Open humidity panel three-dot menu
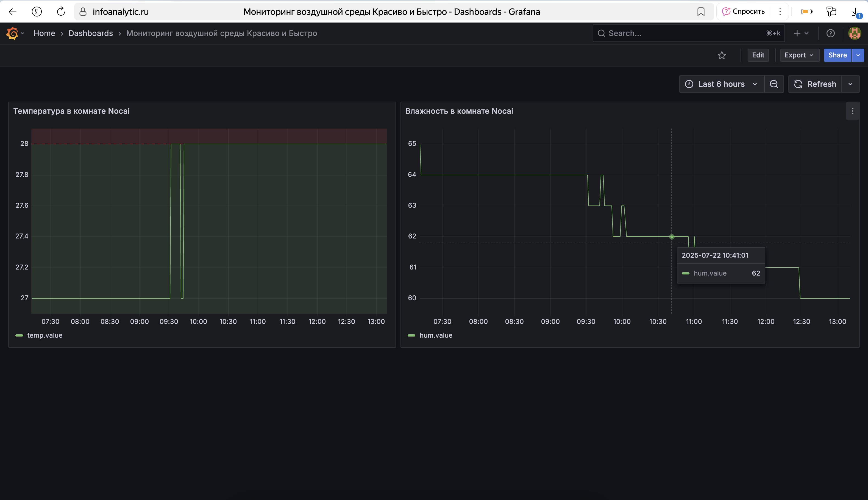Screen dimensions: 868x500 (853, 111)
